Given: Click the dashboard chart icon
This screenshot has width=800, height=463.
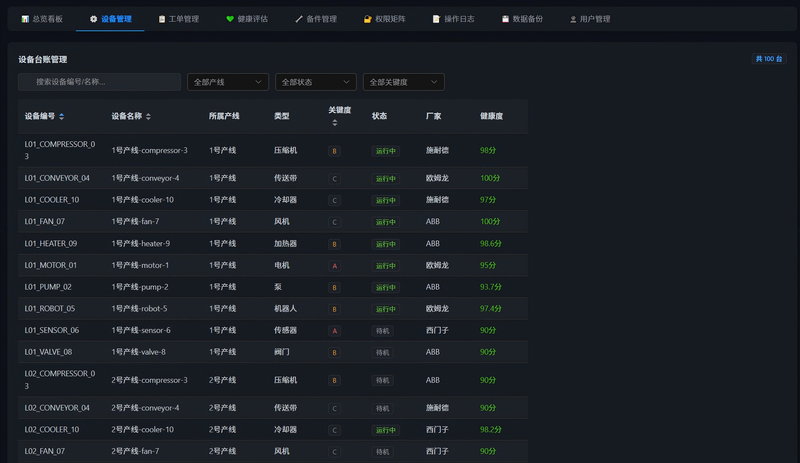Looking at the screenshot, I should pos(25,19).
